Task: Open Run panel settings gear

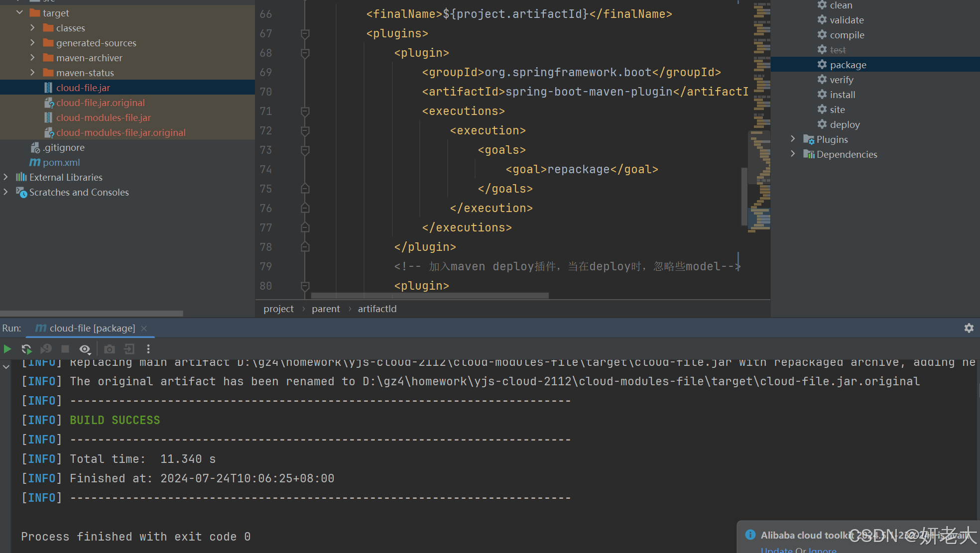Action: point(969,328)
